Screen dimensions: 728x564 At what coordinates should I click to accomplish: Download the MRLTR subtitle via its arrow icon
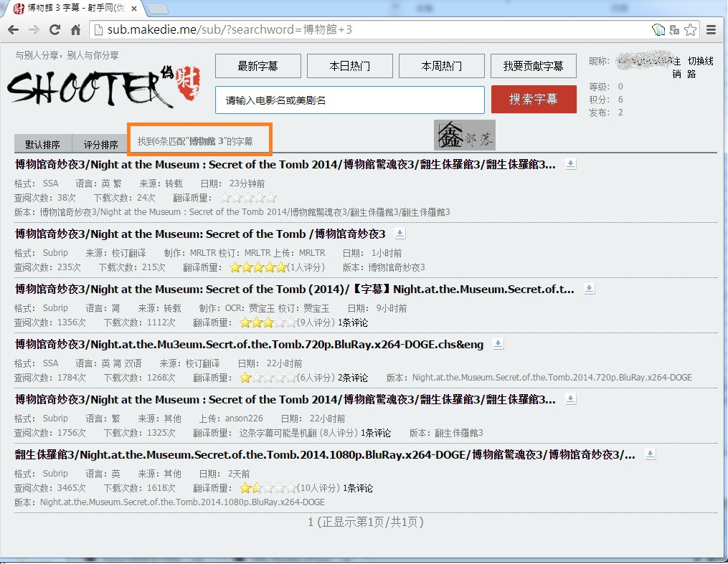click(400, 234)
